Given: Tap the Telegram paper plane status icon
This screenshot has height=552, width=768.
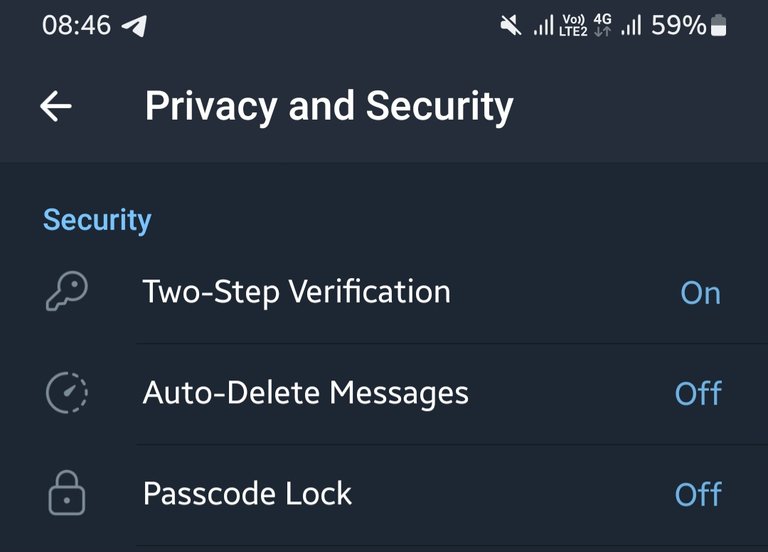Looking at the screenshot, I should tap(134, 25).
